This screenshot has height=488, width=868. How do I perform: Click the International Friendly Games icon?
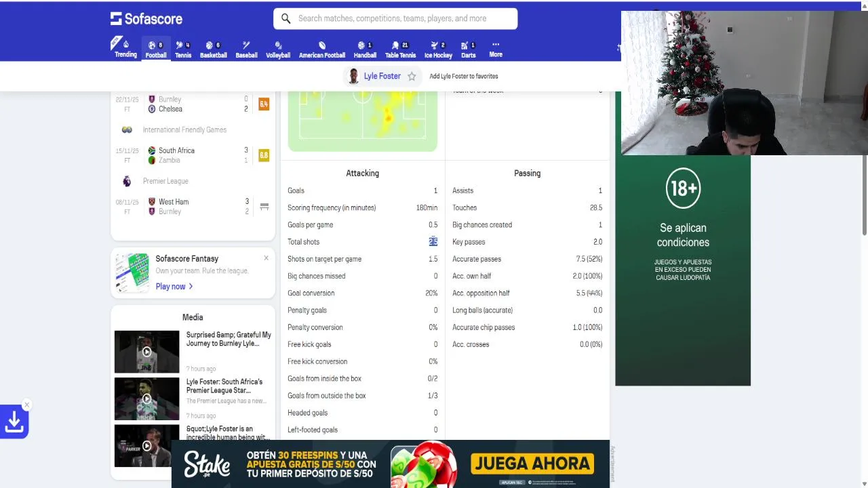tap(127, 129)
